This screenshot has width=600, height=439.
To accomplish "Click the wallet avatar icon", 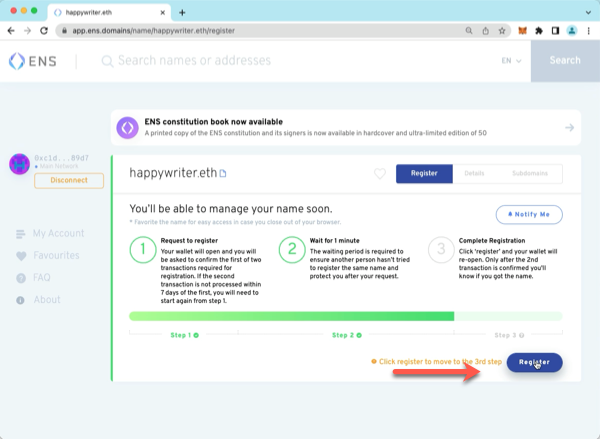I will (20, 164).
